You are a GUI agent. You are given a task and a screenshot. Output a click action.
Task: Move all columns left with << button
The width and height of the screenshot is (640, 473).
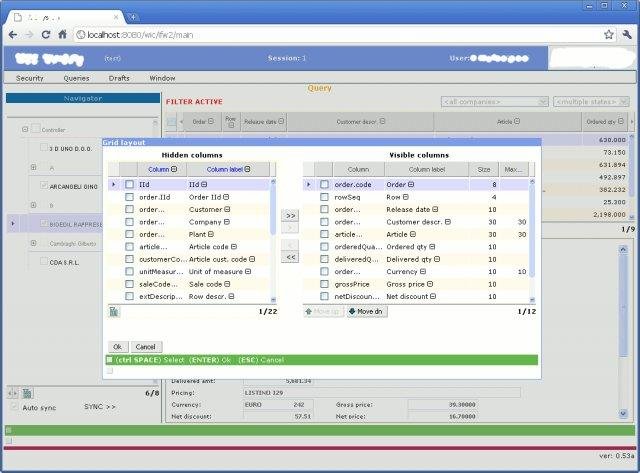[290, 257]
